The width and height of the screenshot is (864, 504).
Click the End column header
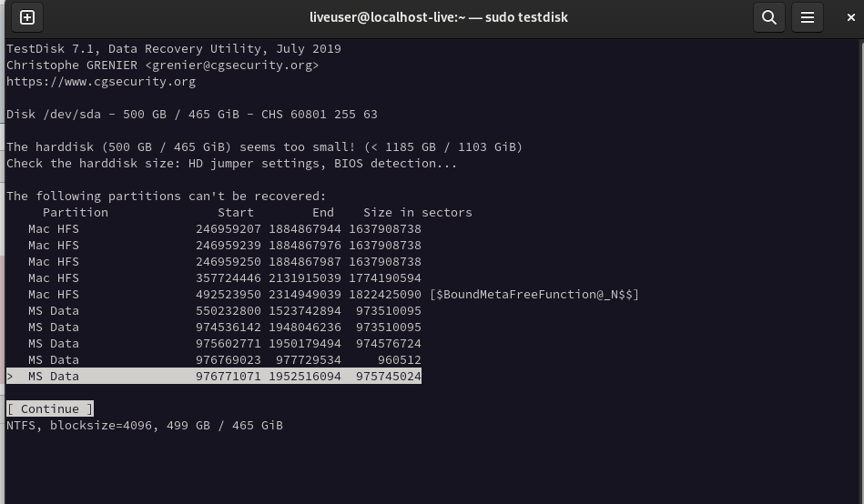click(x=323, y=213)
